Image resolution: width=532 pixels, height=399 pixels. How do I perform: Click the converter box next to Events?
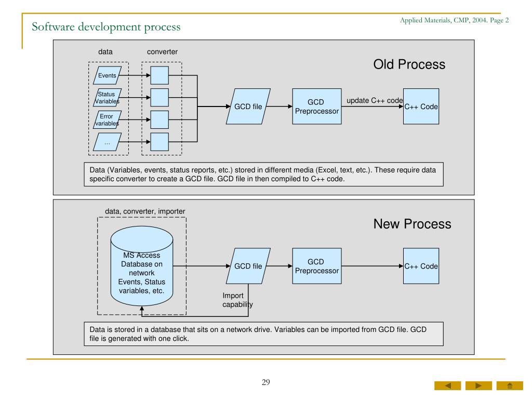[x=159, y=75]
